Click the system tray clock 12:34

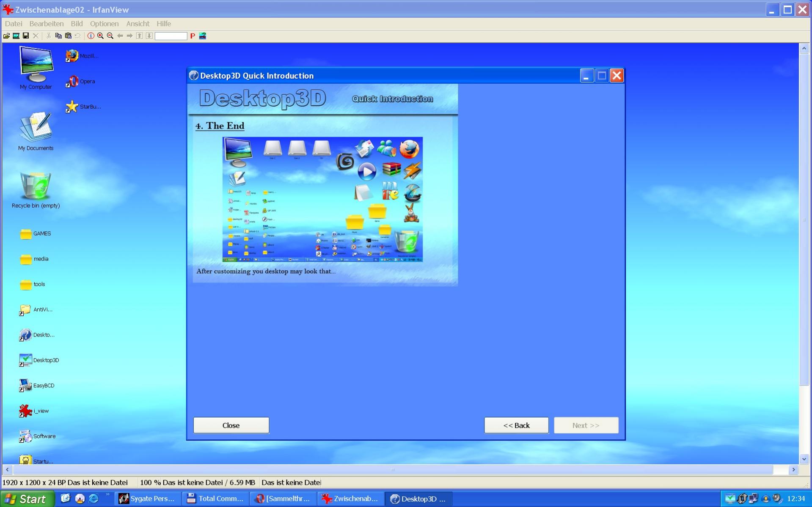pyautogui.click(x=796, y=499)
